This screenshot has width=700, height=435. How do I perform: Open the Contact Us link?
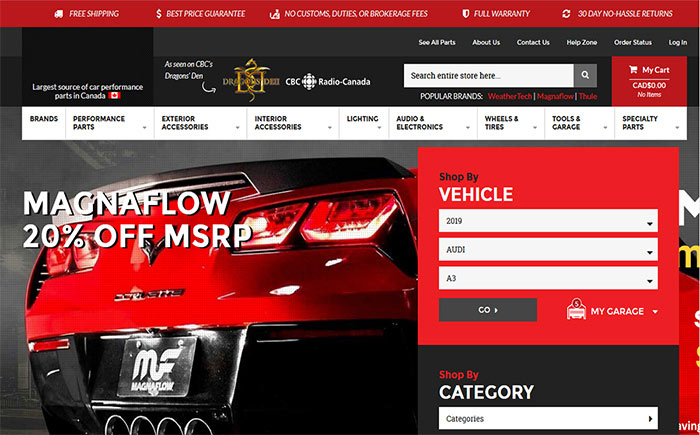click(533, 42)
